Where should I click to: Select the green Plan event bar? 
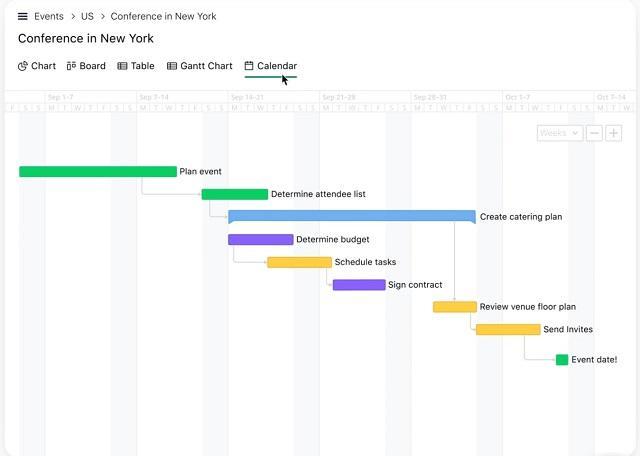pyautogui.click(x=97, y=172)
